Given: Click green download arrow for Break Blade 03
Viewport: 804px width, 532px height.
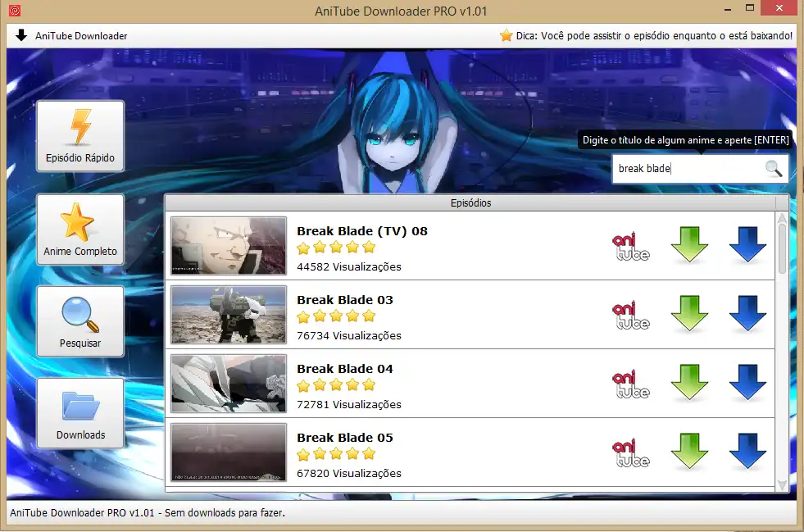Looking at the screenshot, I should click(689, 313).
